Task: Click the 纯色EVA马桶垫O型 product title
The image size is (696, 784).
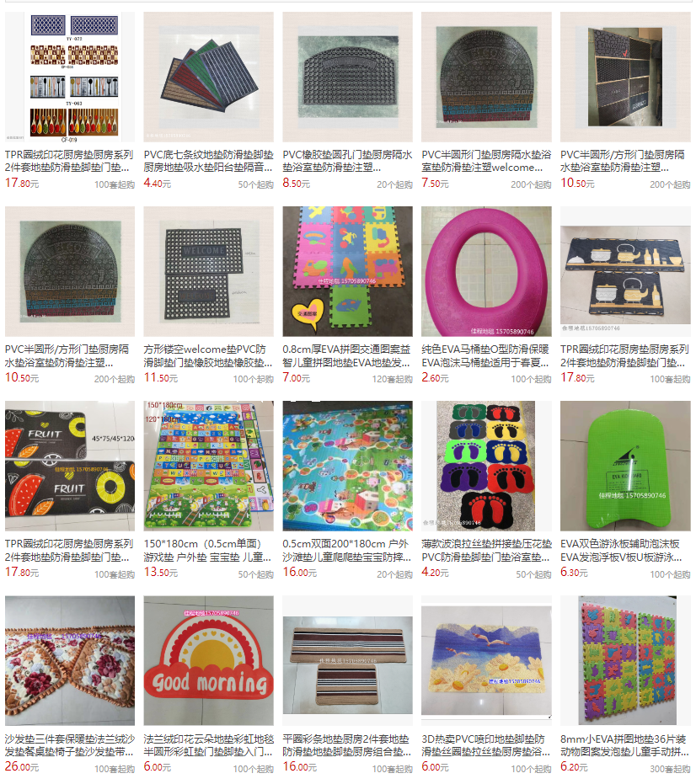Action: (x=486, y=355)
